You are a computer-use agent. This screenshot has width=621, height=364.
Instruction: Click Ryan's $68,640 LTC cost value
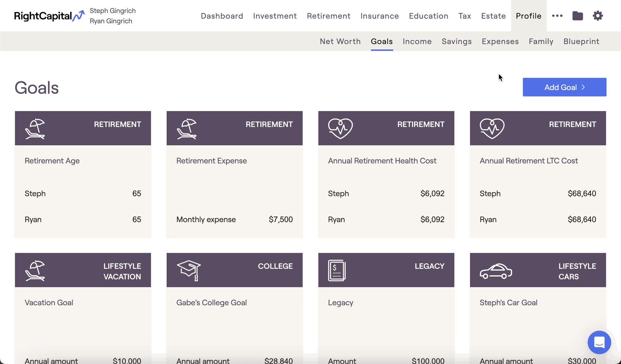point(582,219)
